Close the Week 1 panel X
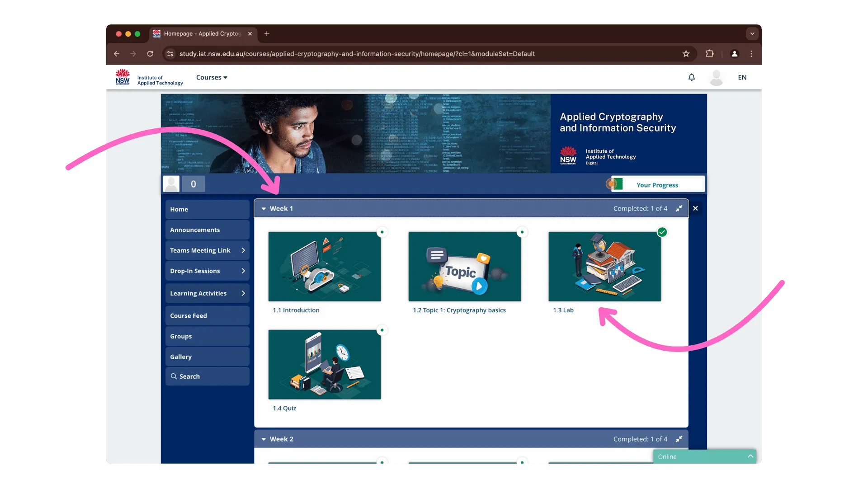Screen dimensions: 868x488 pyautogui.click(x=695, y=208)
